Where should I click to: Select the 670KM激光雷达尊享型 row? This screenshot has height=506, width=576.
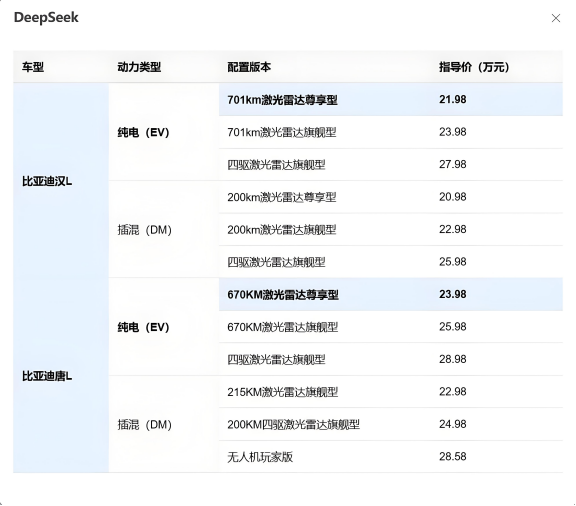[x=391, y=294]
